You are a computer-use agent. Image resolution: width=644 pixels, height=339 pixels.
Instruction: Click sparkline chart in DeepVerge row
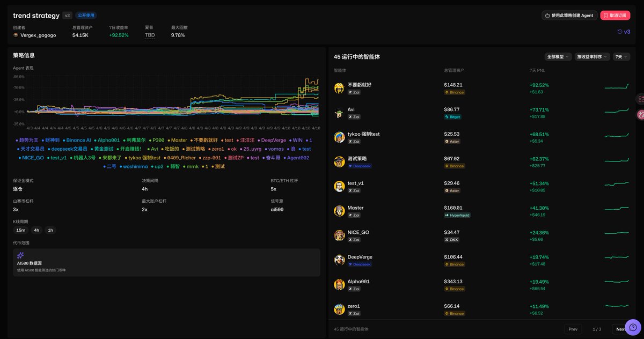pyautogui.click(x=617, y=257)
